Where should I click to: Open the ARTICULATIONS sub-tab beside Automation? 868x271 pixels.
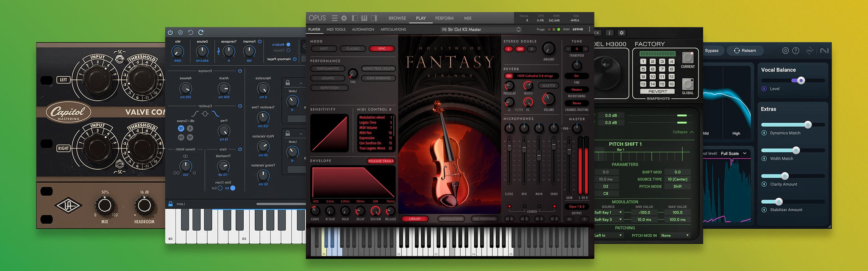coord(393,30)
